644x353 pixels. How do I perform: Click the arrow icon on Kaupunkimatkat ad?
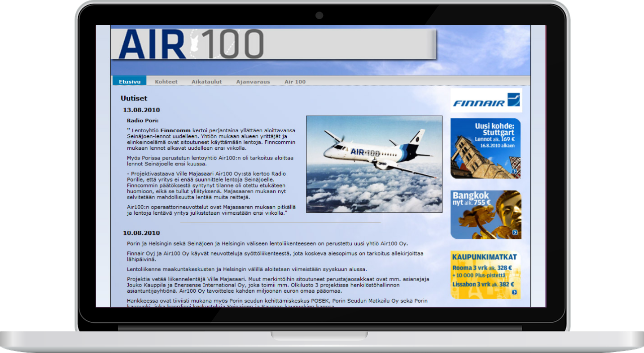point(514,292)
